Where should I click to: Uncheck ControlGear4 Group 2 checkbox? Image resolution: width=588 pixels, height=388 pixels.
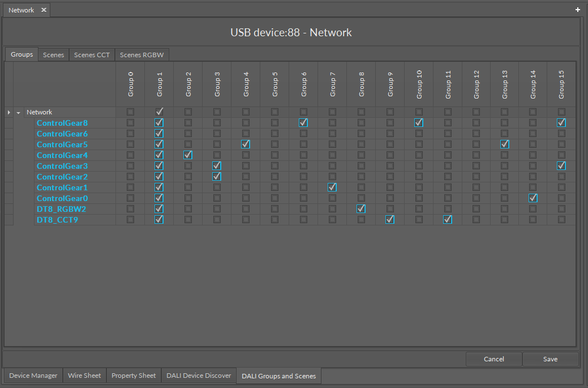(x=188, y=155)
